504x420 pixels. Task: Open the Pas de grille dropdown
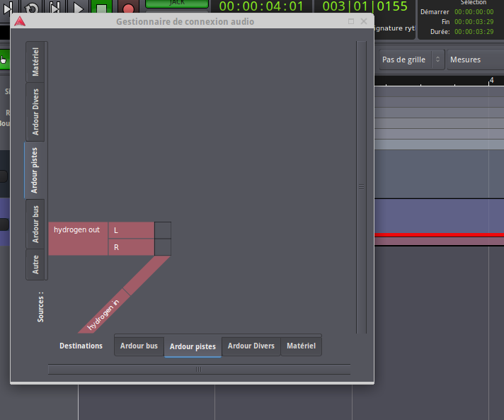(411, 59)
